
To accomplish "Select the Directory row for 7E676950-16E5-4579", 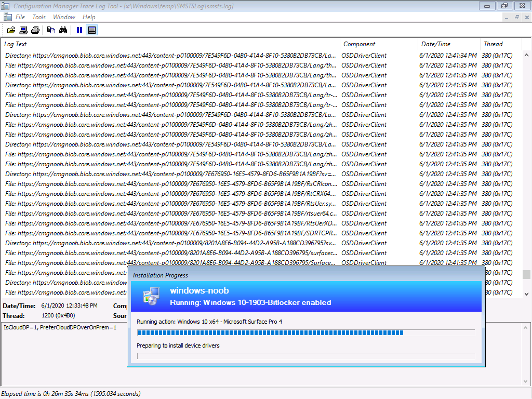I will point(261,174).
